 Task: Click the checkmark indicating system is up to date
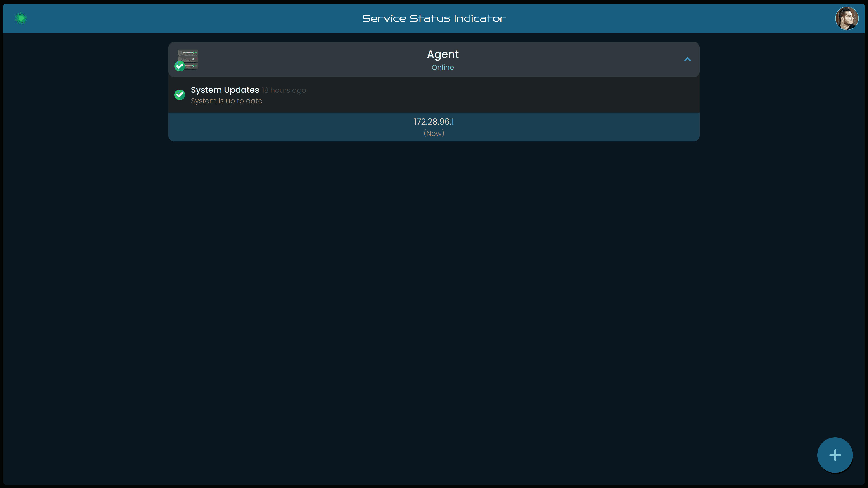[x=180, y=95]
